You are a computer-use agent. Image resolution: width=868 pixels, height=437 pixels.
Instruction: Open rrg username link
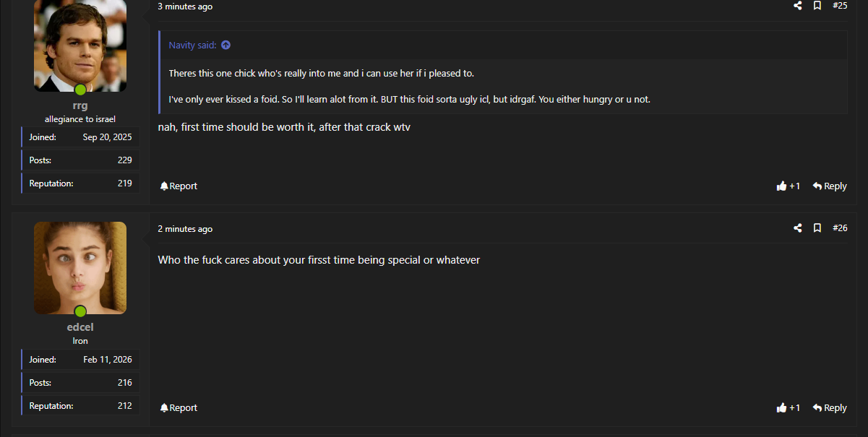click(x=80, y=105)
